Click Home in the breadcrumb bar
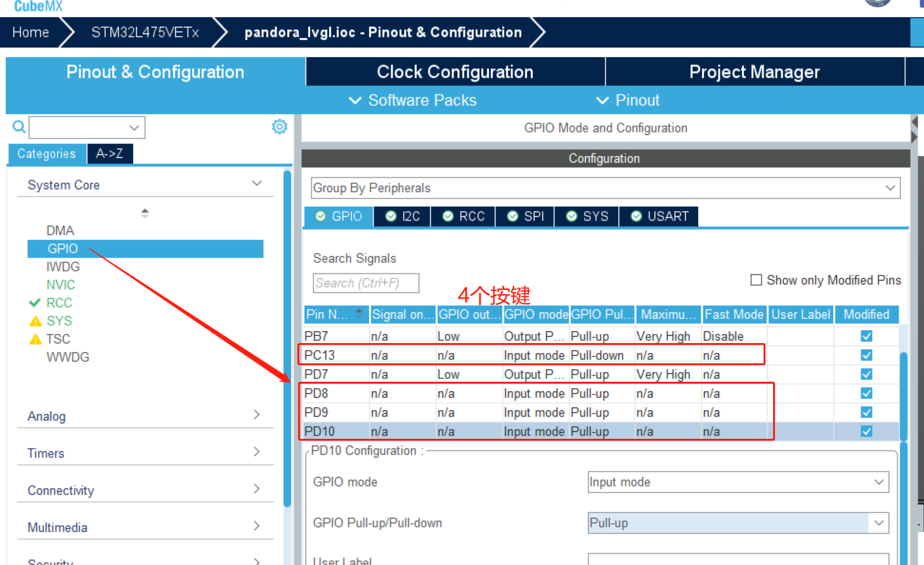This screenshot has width=924, height=565. (30, 32)
